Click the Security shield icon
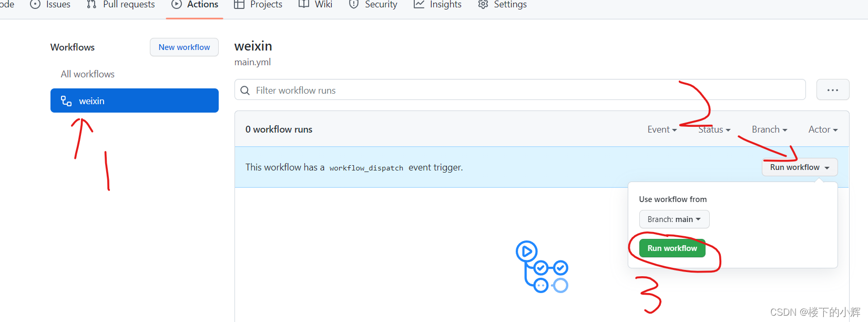This screenshot has width=868, height=322. pos(354,4)
